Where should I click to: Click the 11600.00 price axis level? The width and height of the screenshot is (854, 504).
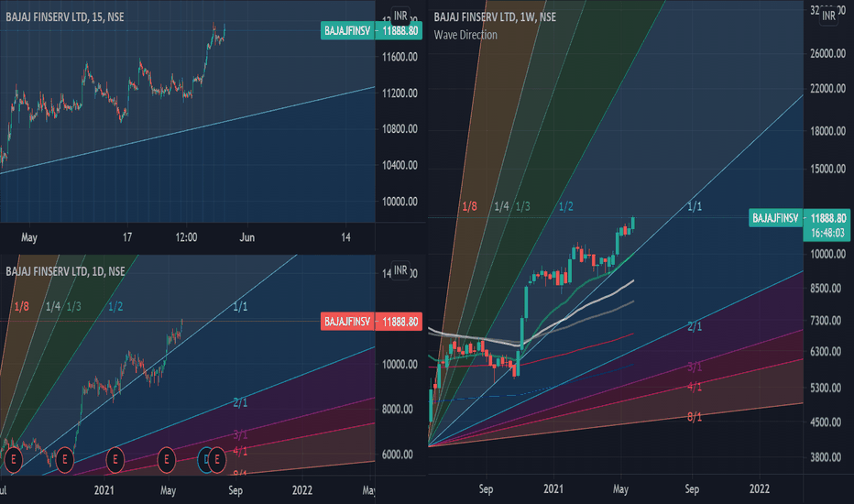coord(400,57)
